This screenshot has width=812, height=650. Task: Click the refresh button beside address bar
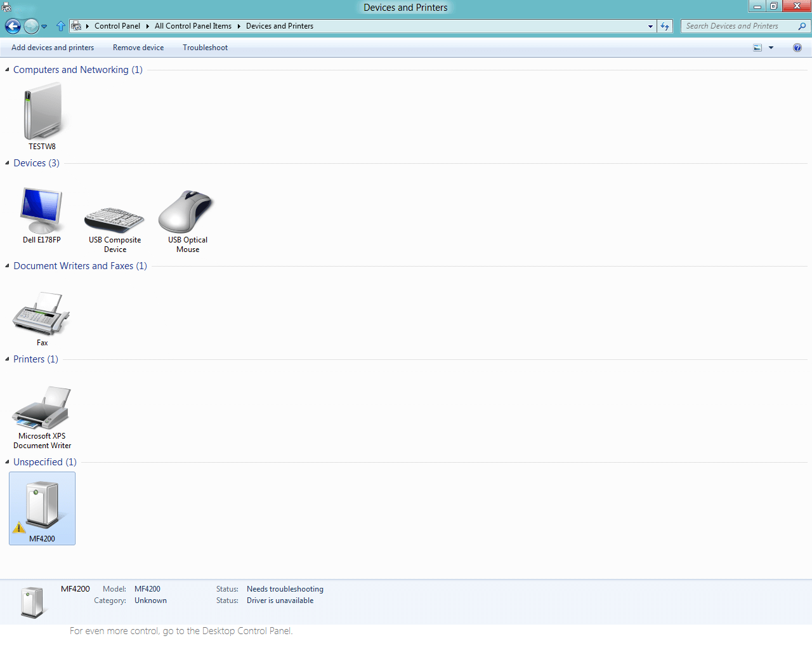(x=665, y=26)
